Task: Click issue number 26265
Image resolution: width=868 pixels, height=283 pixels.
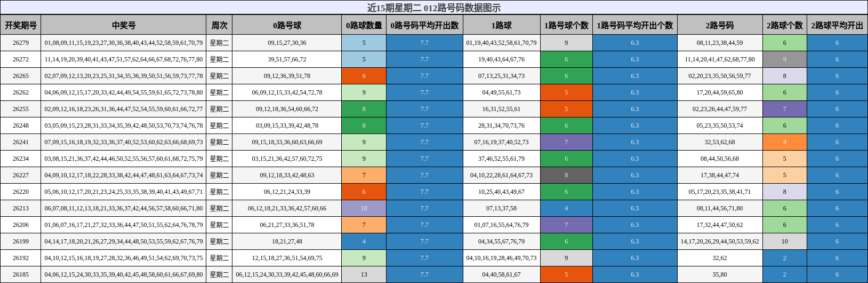Action: tap(21, 76)
